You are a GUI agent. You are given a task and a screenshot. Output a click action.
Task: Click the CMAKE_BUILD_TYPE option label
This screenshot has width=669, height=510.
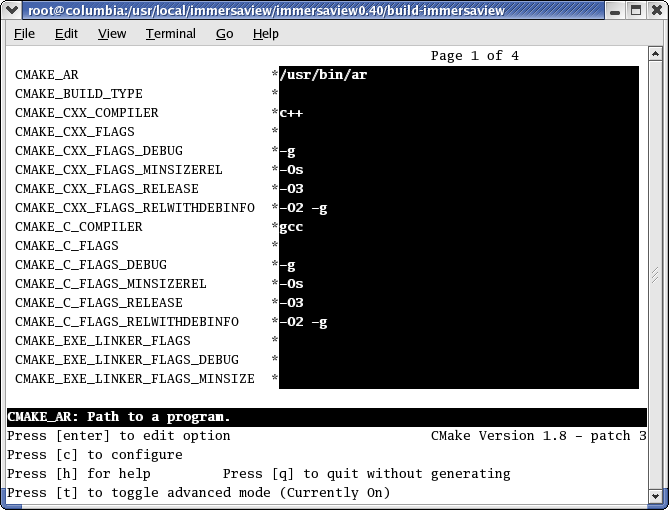[79, 94]
